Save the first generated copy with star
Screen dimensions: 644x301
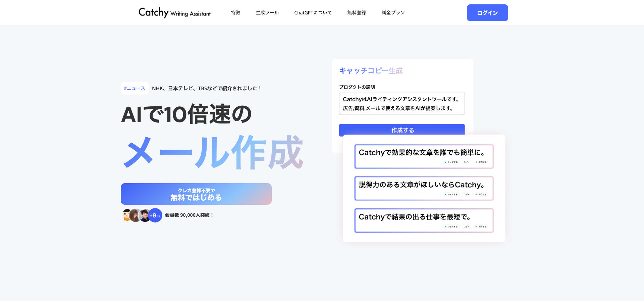(x=481, y=162)
